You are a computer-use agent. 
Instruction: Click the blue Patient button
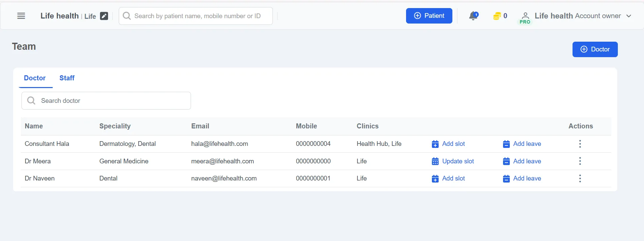click(429, 16)
